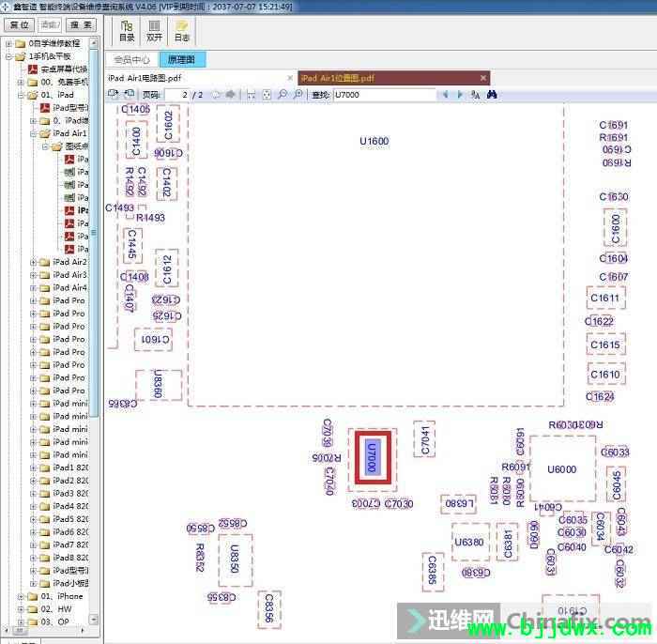
Task: Click the C1610 capacitor label
Action: tap(605, 375)
